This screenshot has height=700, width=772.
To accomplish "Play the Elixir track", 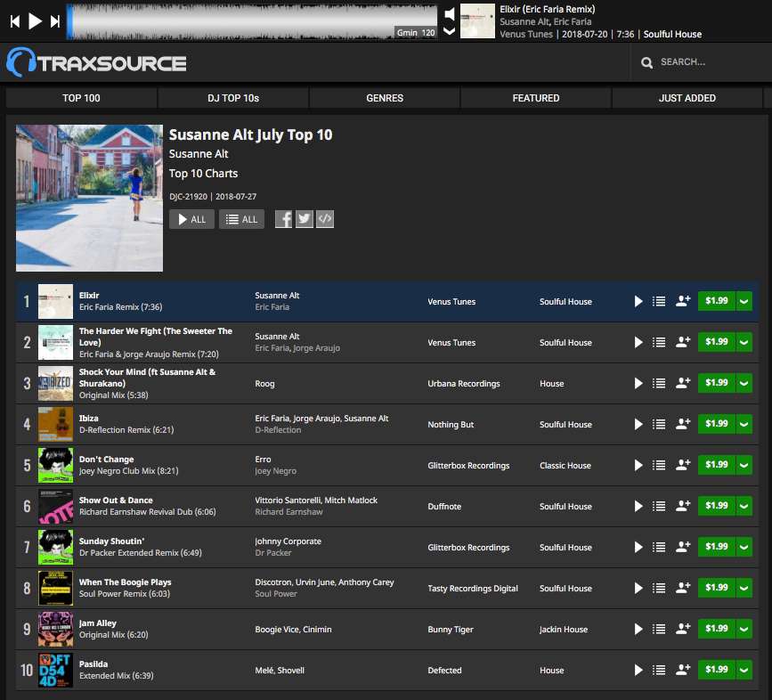I will coord(638,301).
